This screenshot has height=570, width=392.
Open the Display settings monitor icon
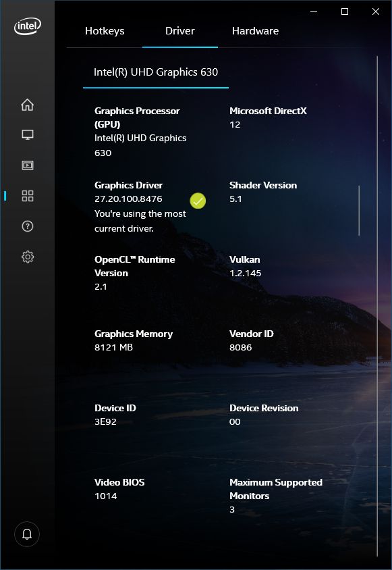point(27,135)
